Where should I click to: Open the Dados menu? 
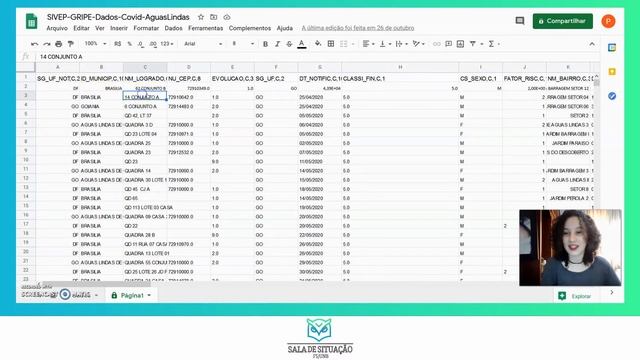(x=173, y=28)
